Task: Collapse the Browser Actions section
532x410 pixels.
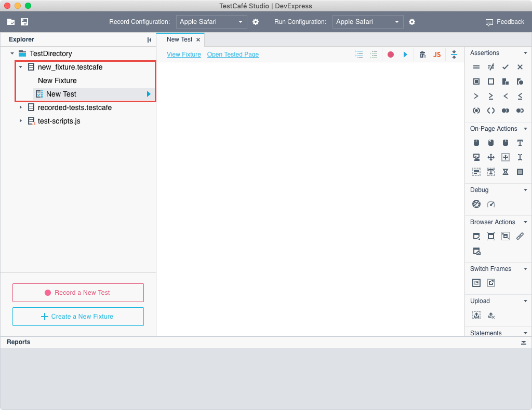Action: (x=525, y=222)
